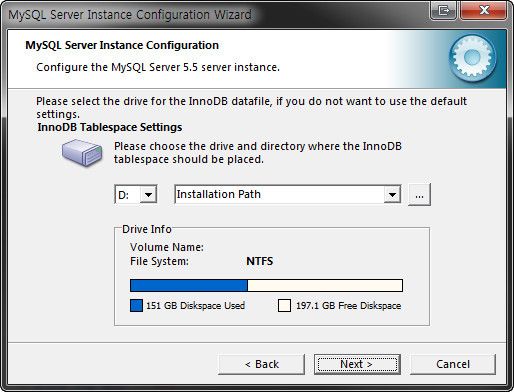Proceed with the Next button
This screenshot has height=392, width=514.
pyautogui.click(x=357, y=364)
